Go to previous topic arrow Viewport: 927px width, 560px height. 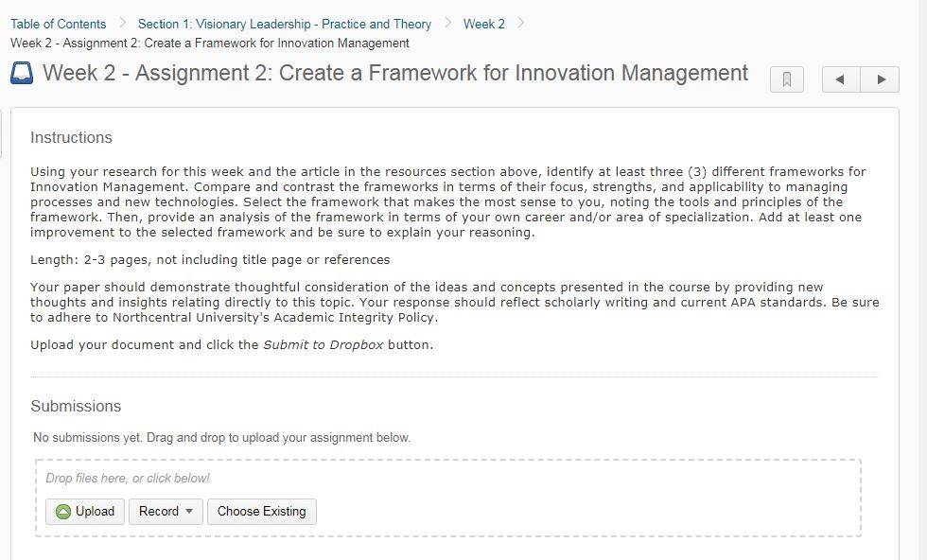pos(841,79)
